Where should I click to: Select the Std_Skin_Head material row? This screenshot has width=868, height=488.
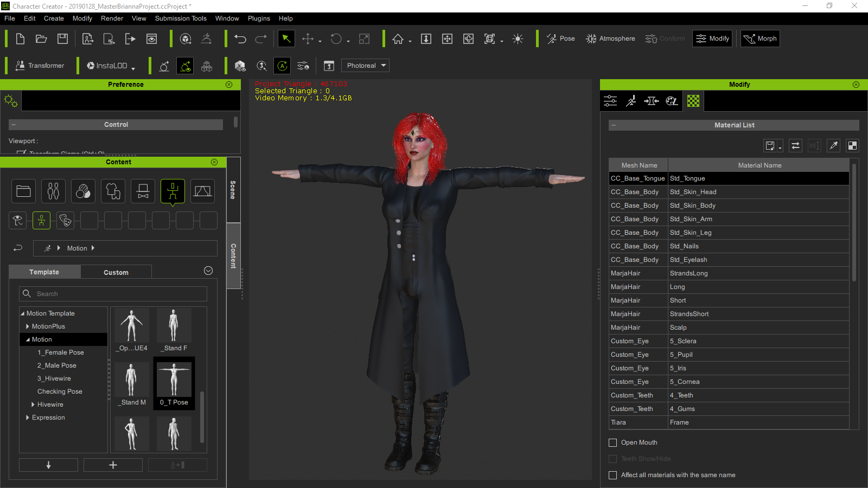coord(729,192)
